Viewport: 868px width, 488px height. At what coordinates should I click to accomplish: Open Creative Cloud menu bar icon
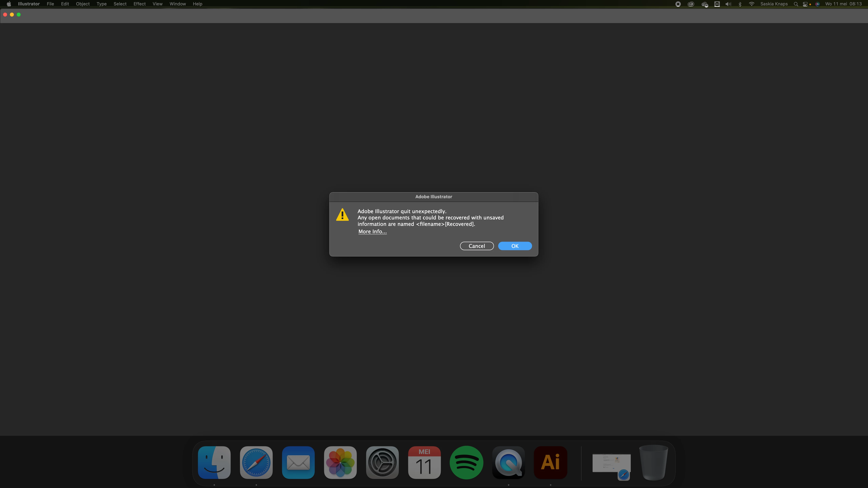691,4
